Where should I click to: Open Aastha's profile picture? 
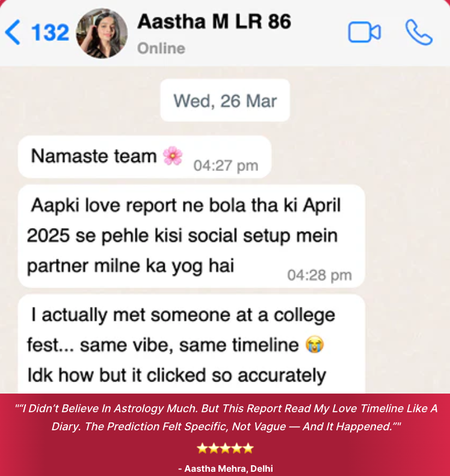[102, 33]
